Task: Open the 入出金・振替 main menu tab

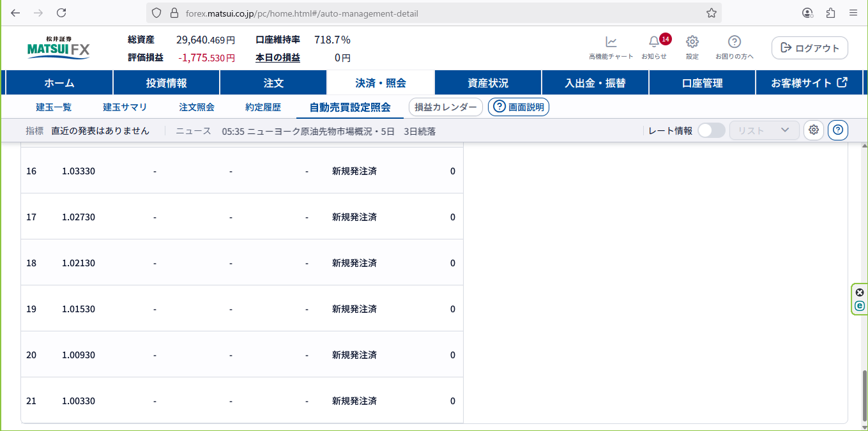Action: pyautogui.click(x=595, y=82)
